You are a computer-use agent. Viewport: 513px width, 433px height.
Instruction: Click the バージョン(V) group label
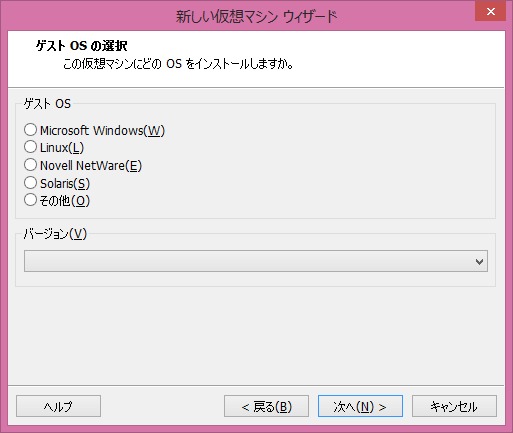[x=55, y=234]
